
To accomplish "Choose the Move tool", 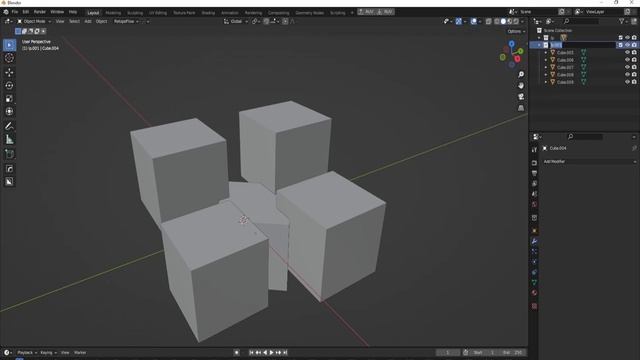I will click(9, 72).
